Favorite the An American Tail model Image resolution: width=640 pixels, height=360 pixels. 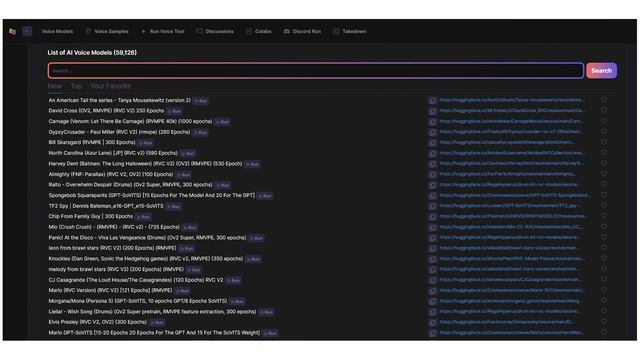(604, 100)
